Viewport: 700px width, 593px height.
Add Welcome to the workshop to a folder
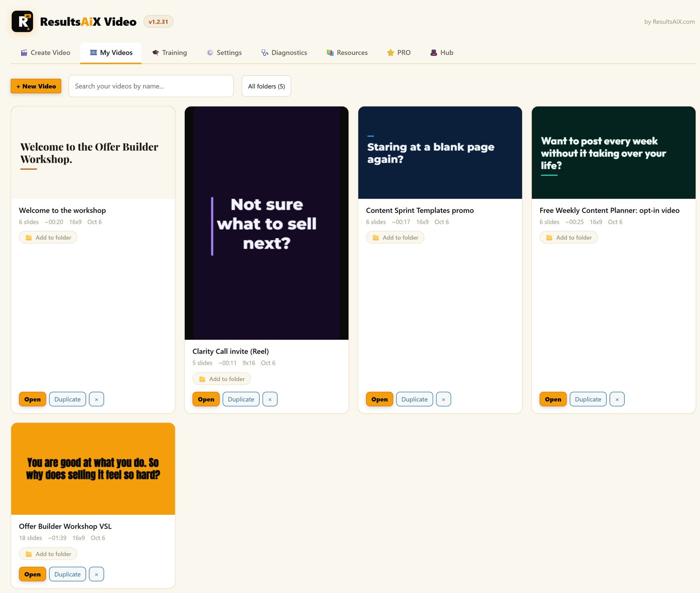(x=48, y=237)
